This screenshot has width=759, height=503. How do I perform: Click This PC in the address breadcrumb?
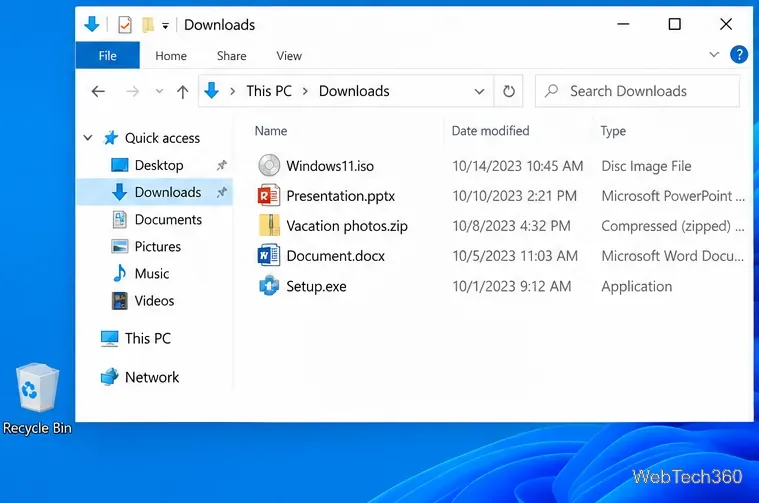coord(269,91)
